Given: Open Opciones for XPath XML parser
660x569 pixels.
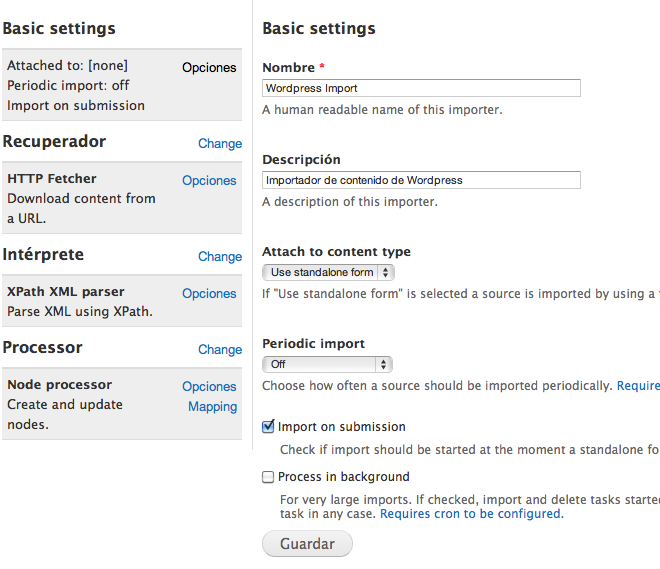Looking at the screenshot, I should point(209,294).
